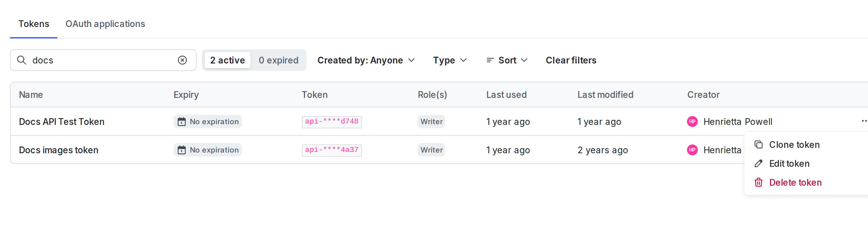Image resolution: width=868 pixels, height=241 pixels.
Task: Clear the search text with the X icon
Action: pos(182,60)
